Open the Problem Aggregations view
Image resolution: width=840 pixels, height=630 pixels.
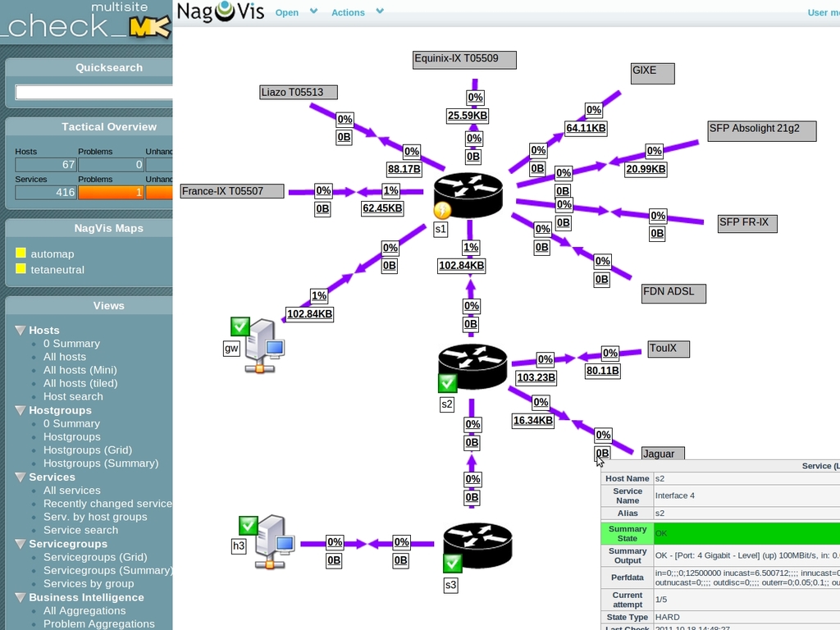click(98, 624)
